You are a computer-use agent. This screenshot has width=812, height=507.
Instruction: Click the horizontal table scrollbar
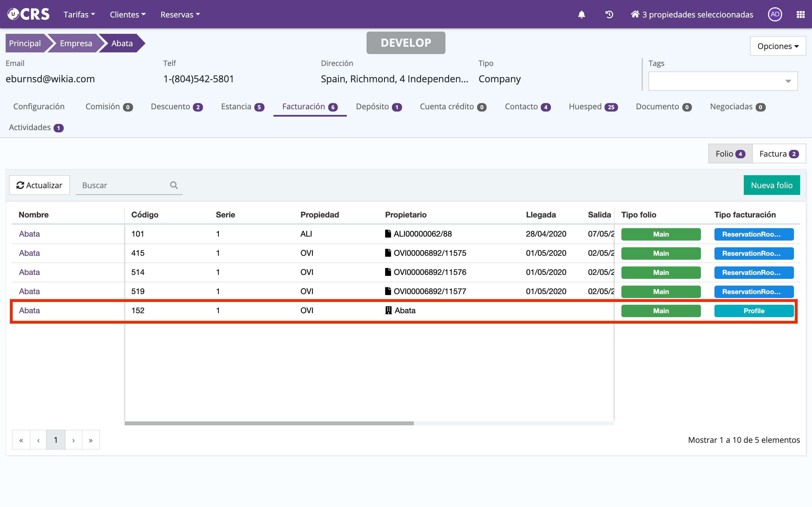(269, 423)
